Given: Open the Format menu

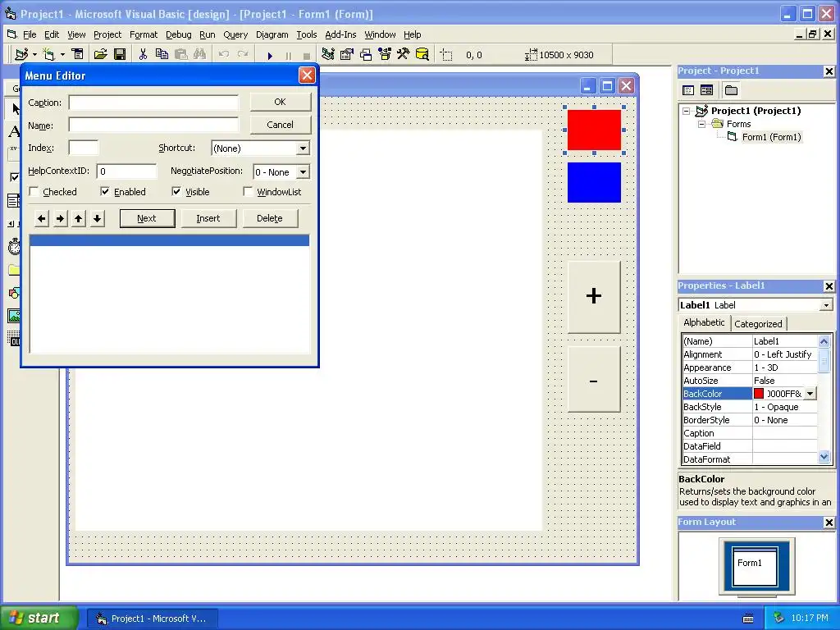Looking at the screenshot, I should [144, 34].
